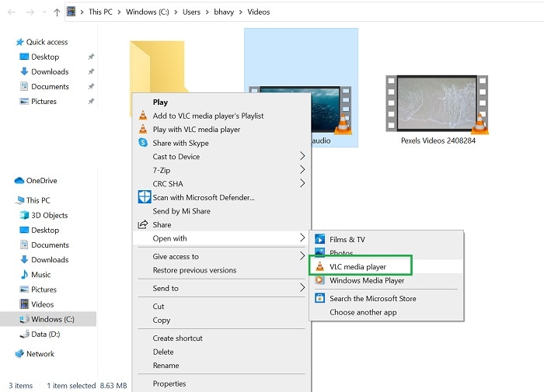Click the 3D Objects cube icon
This screenshot has height=392, width=544.
point(24,215)
